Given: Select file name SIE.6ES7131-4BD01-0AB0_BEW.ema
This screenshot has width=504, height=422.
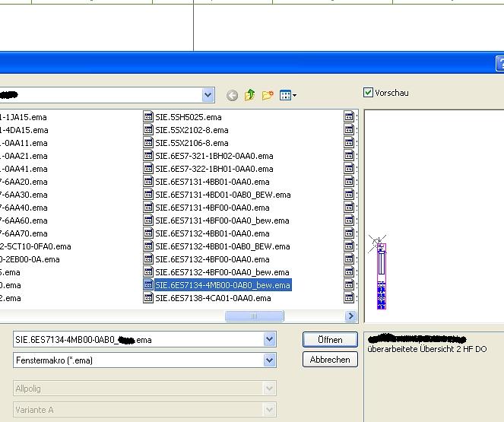Looking at the screenshot, I should 223,195.
